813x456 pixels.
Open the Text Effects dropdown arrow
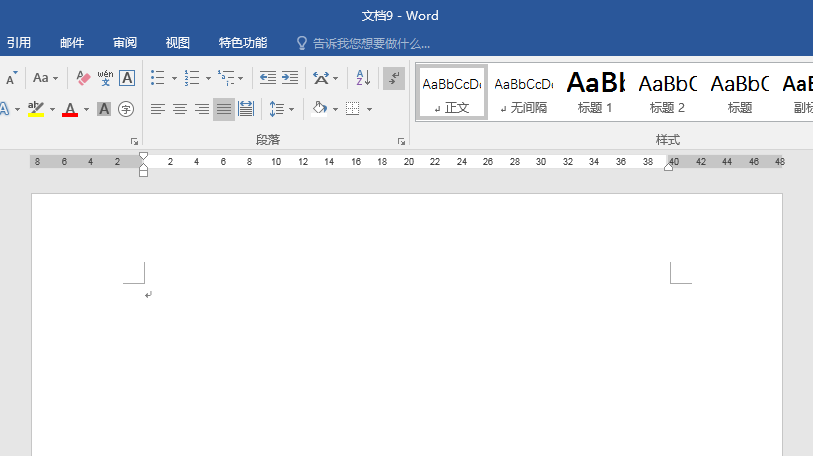pyautogui.click(x=18, y=109)
